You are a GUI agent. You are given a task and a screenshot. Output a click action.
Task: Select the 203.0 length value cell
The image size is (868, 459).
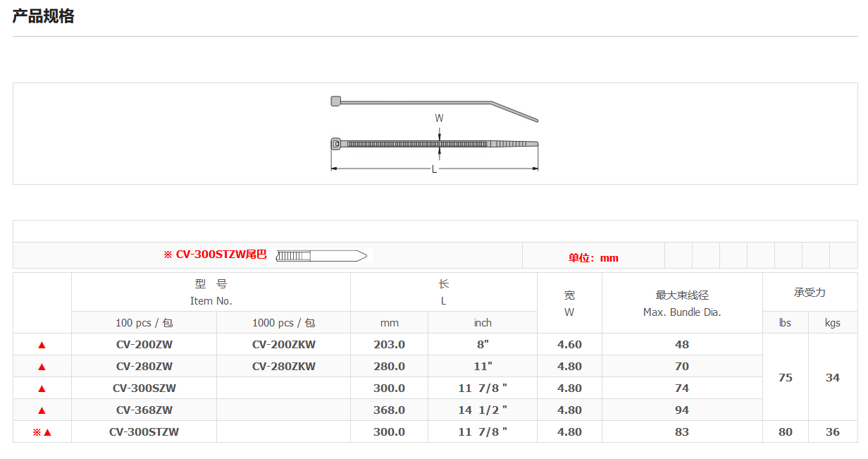[x=389, y=345]
